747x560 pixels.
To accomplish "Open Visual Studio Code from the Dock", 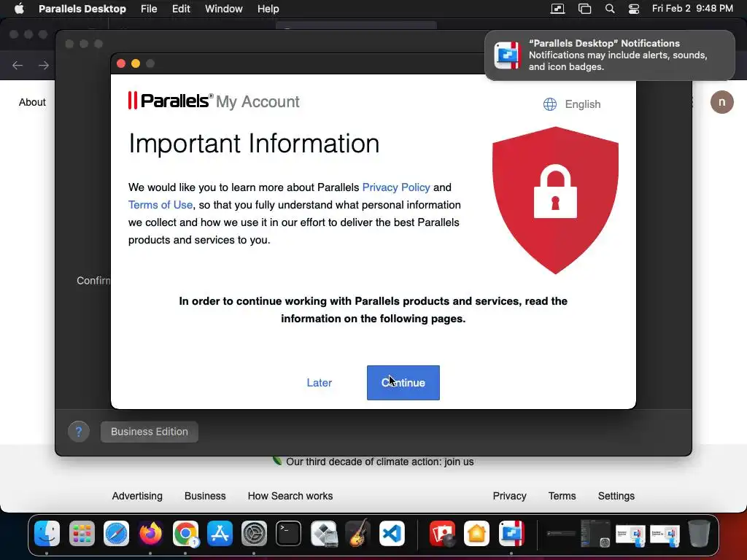I will point(392,533).
